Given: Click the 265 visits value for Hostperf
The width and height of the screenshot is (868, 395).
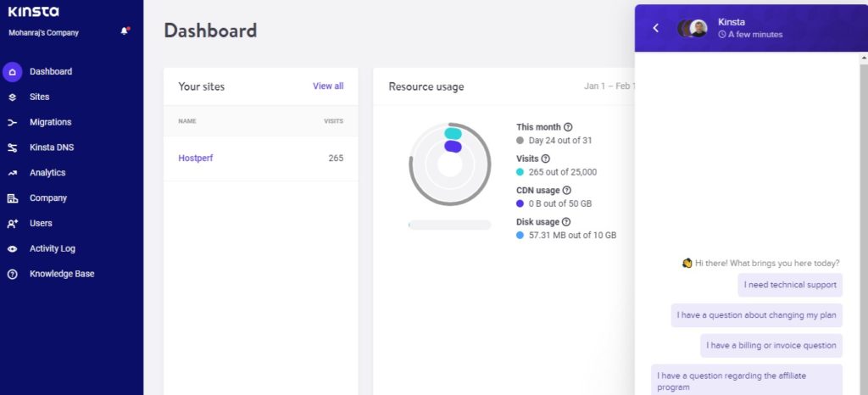Looking at the screenshot, I should tap(336, 159).
